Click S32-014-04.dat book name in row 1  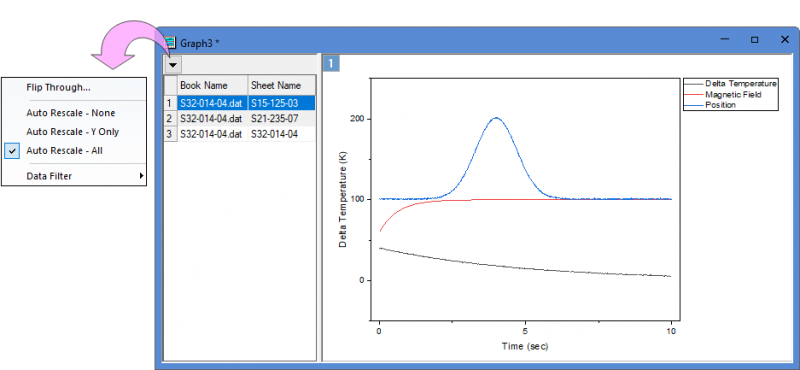click(212, 103)
